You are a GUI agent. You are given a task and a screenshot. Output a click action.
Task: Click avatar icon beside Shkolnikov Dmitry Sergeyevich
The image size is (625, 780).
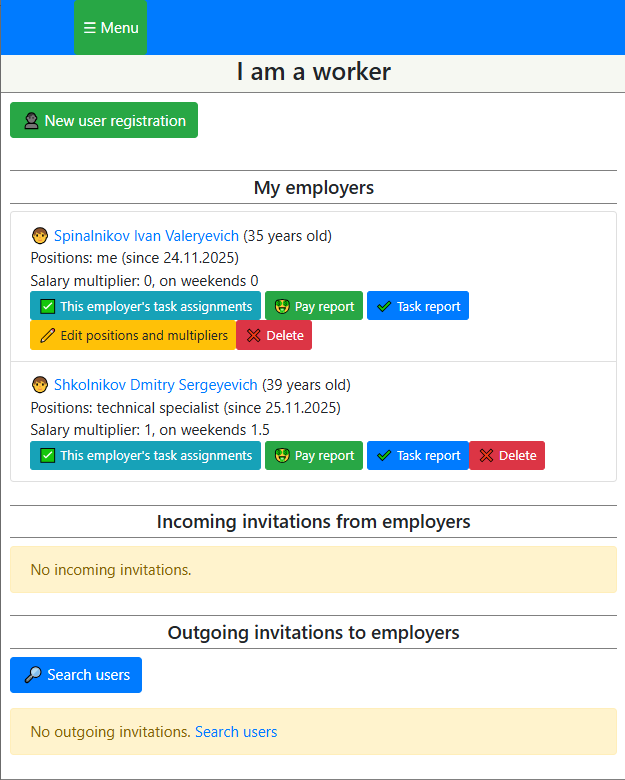(x=40, y=385)
